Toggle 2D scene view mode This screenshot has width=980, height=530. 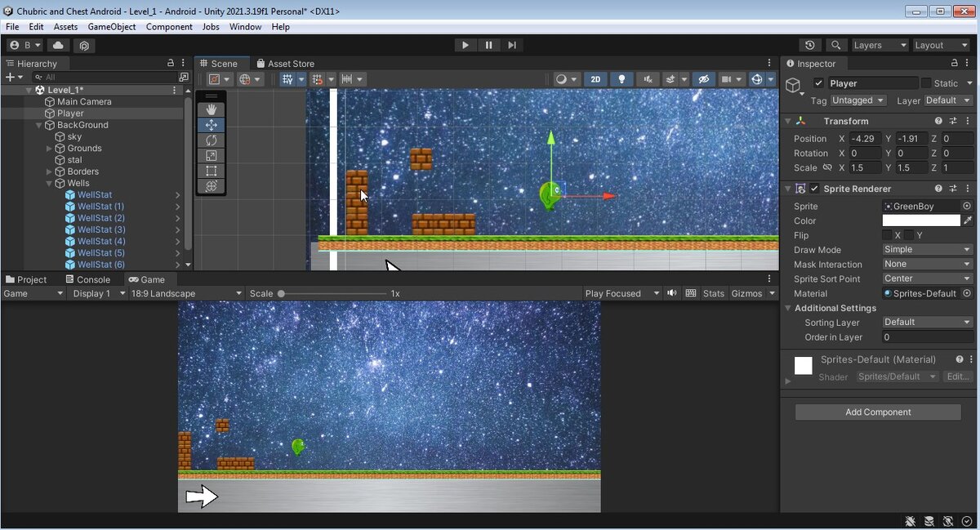click(596, 79)
